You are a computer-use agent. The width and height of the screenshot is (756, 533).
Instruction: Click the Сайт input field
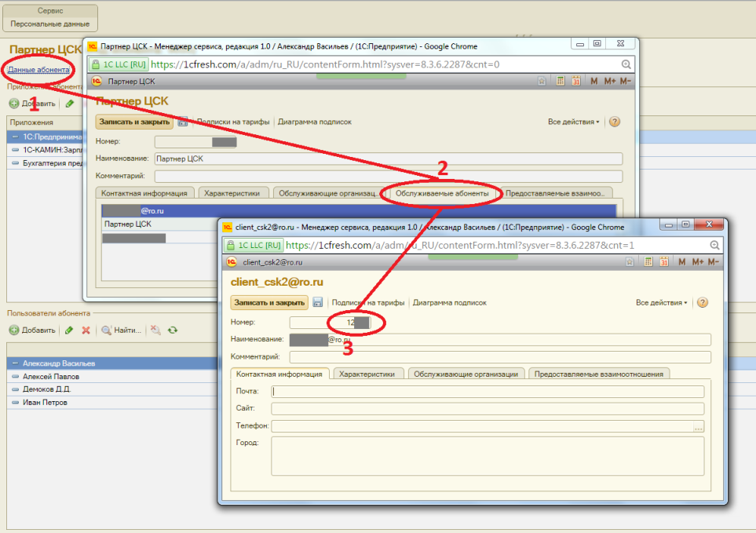[x=488, y=409]
